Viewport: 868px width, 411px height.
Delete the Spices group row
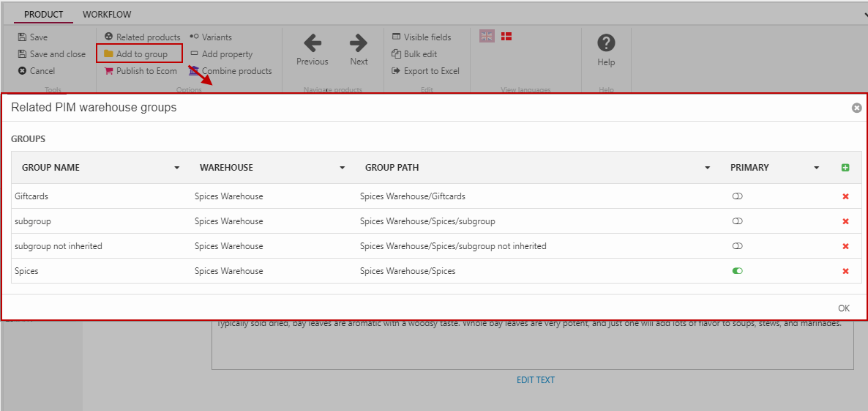845,271
